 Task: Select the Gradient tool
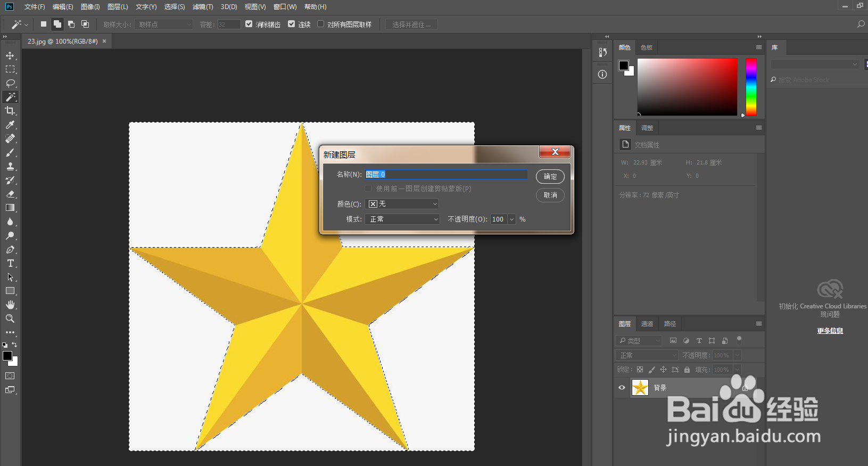10,208
